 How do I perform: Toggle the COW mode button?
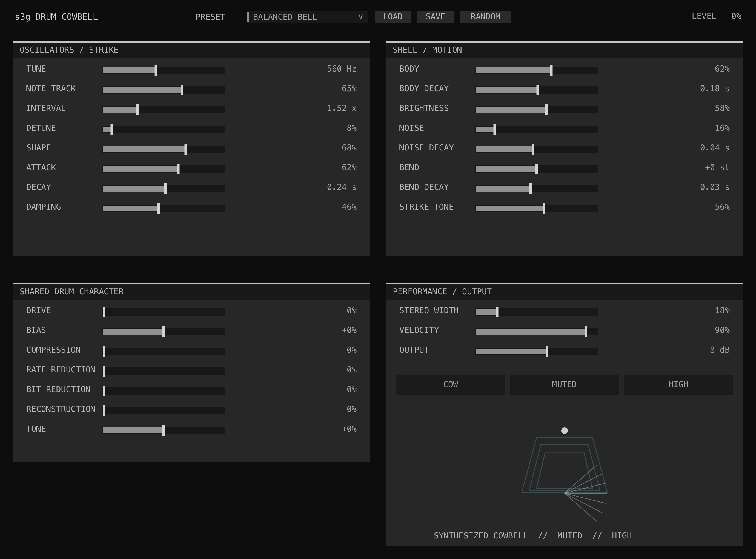click(x=450, y=384)
